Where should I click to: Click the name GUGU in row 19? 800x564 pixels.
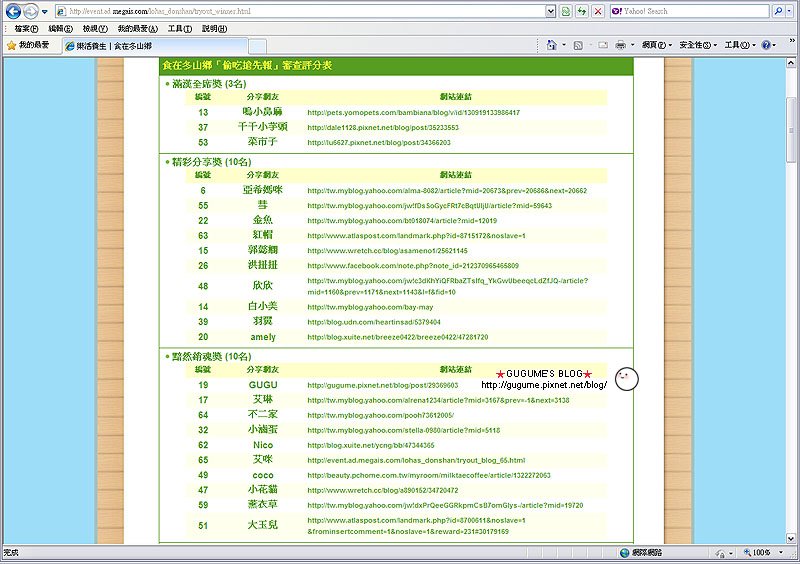pyautogui.click(x=263, y=385)
